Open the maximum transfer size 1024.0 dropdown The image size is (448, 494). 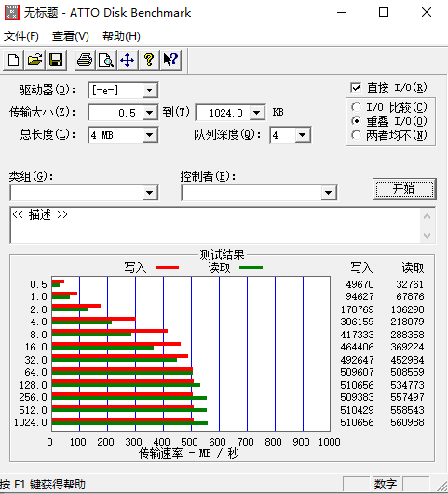pyautogui.click(x=257, y=113)
